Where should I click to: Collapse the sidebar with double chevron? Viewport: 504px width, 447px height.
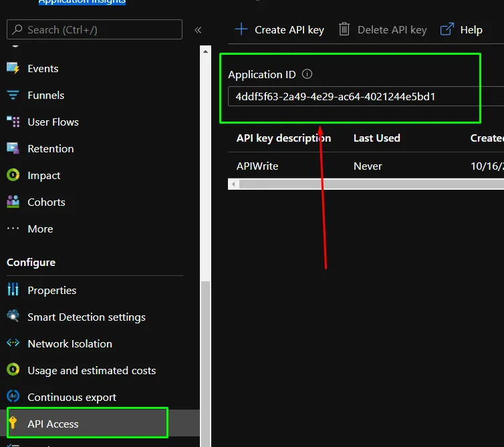click(x=198, y=30)
